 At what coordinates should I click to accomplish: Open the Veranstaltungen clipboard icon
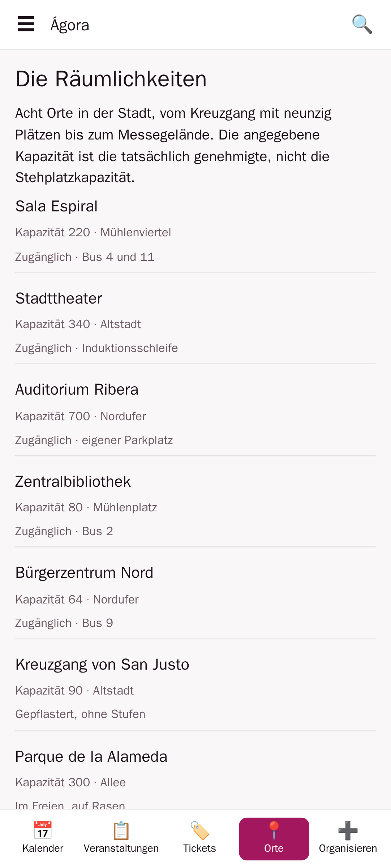121,830
